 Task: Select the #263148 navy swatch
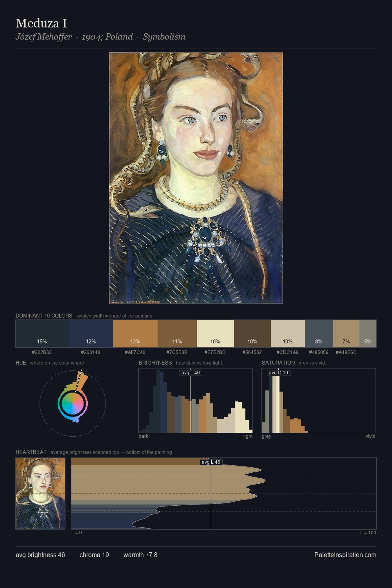(91, 334)
